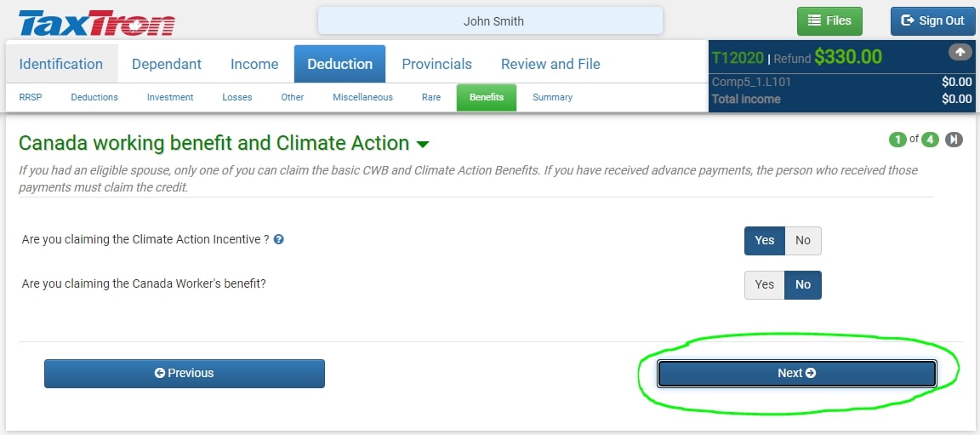Open the green Files button

pyautogui.click(x=829, y=20)
